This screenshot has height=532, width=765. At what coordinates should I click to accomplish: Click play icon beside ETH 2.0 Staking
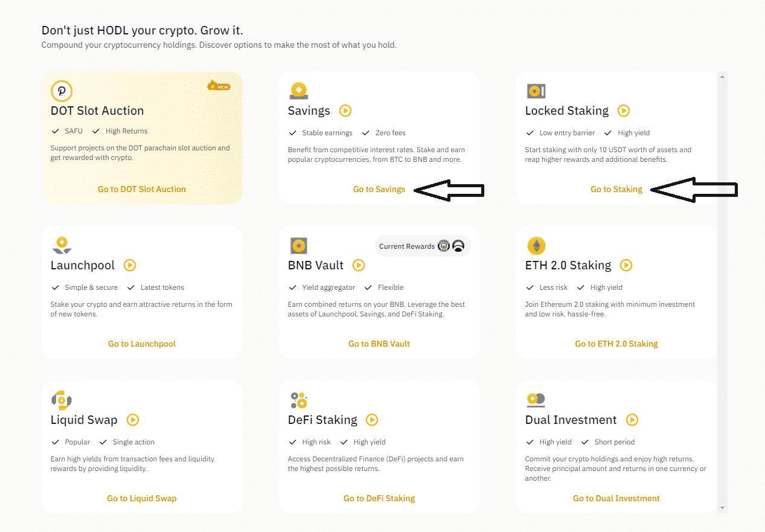click(x=626, y=265)
